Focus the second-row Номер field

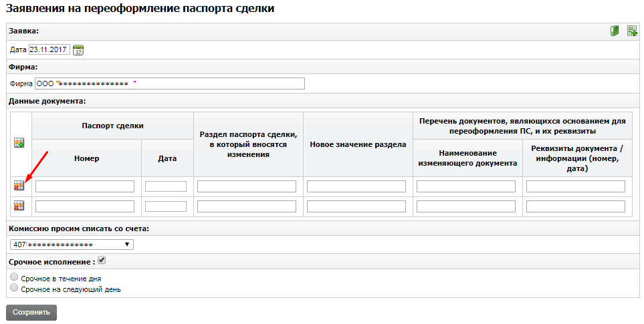pos(85,206)
